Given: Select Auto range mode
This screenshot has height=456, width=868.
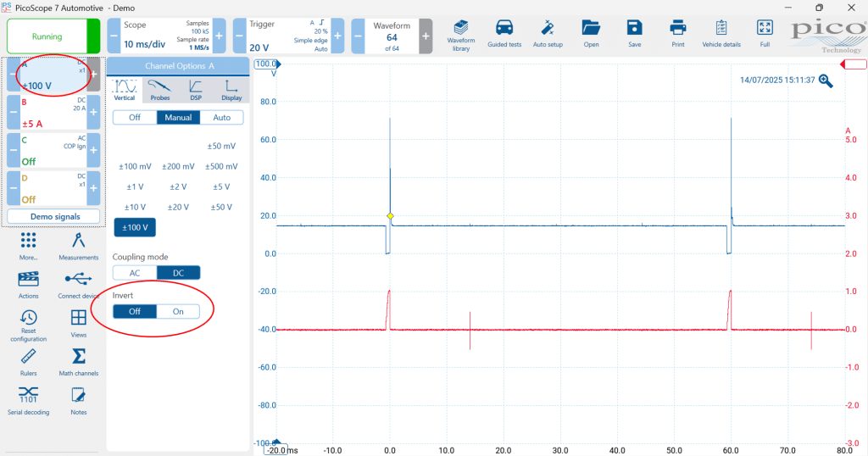Looking at the screenshot, I should [x=221, y=117].
